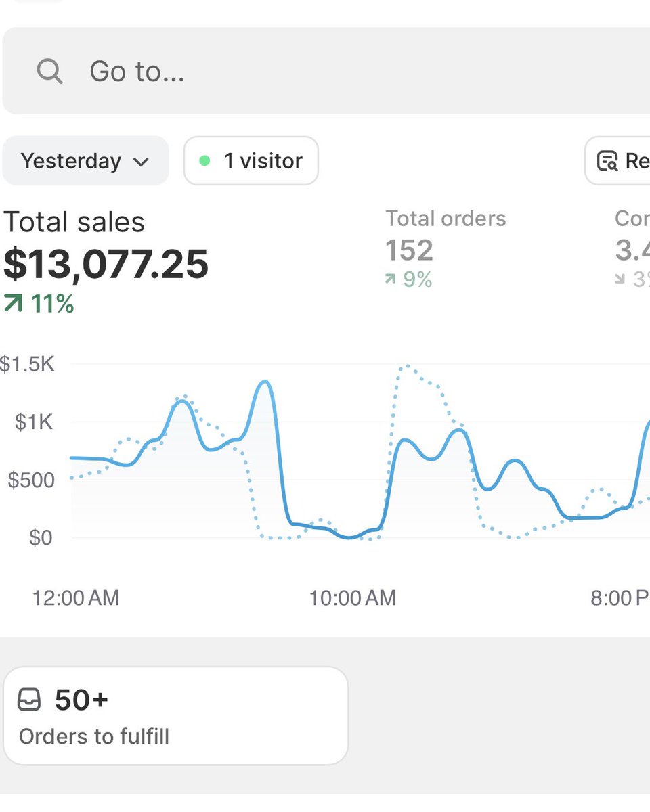Click the chevron next to Yesterday
The image size is (650, 812).
click(x=141, y=161)
